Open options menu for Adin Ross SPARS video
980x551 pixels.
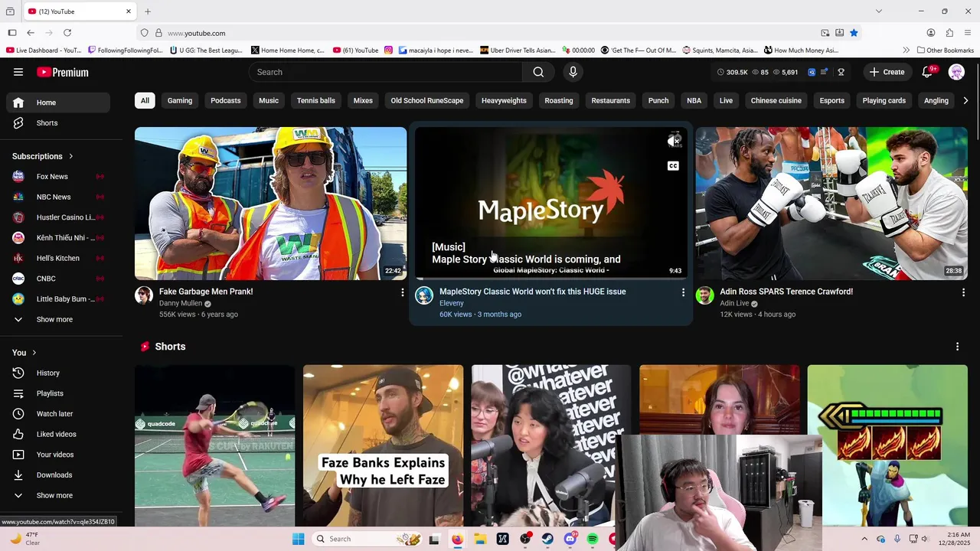(x=963, y=292)
